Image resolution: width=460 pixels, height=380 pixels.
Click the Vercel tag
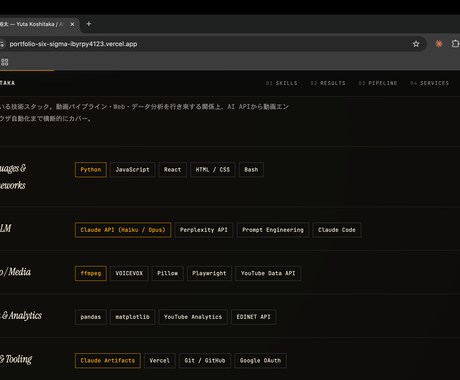pos(160,361)
